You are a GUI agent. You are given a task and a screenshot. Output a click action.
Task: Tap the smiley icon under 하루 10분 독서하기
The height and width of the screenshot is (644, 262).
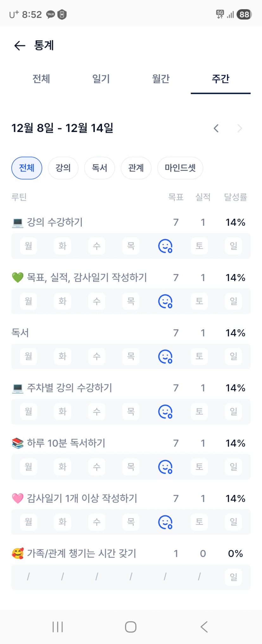(165, 467)
